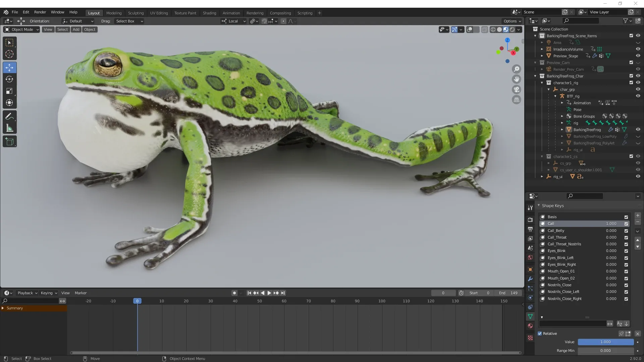The height and width of the screenshot is (362, 644).
Task: Toggle auto keying record button
Action: click(x=234, y=293)
